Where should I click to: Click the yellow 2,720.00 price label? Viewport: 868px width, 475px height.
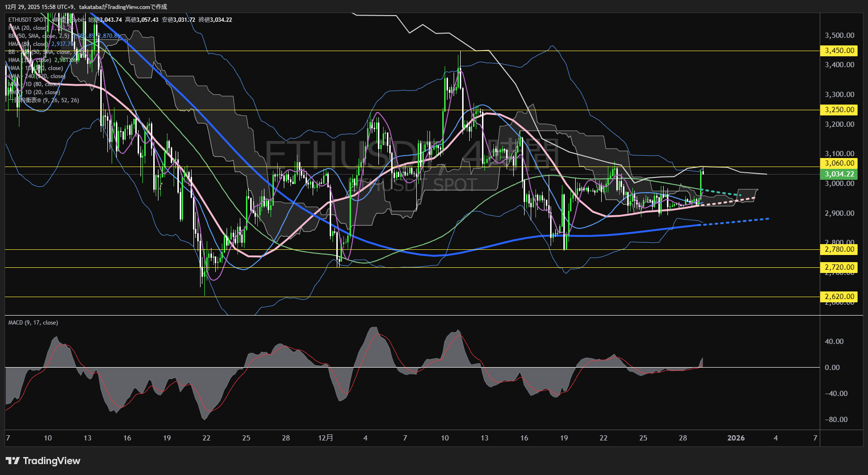[840, 267]
